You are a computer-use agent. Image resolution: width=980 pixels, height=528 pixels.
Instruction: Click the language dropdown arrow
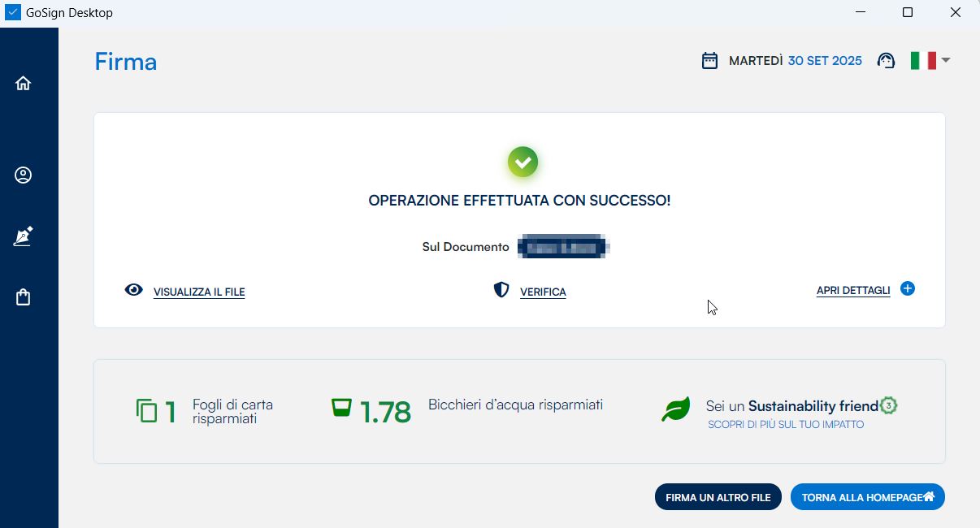pyautogui.click(x=946, y=61)
